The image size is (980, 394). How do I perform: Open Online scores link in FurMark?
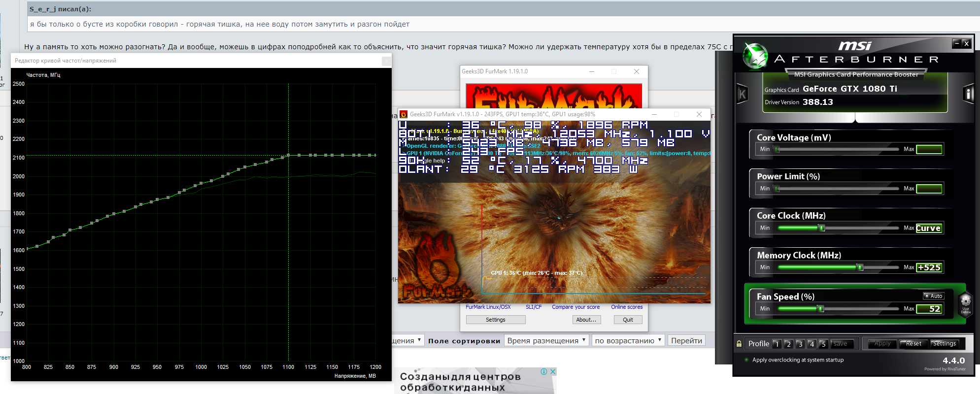pos(627,307)
